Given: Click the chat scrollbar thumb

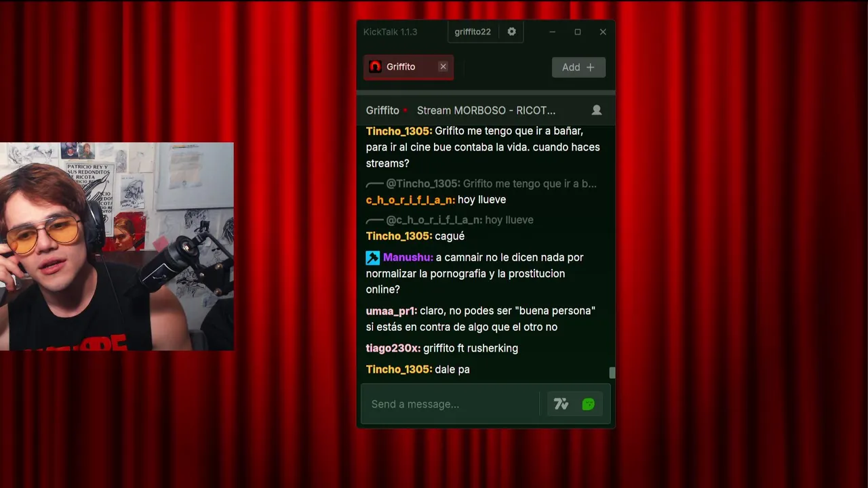Looking at the screenshot, I should coord(612,373).
